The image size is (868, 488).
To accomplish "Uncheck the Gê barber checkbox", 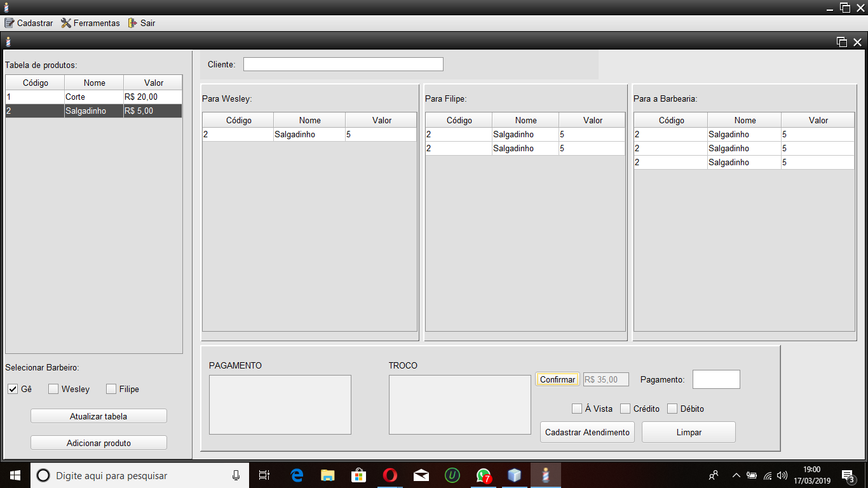I will pos(13,389).
